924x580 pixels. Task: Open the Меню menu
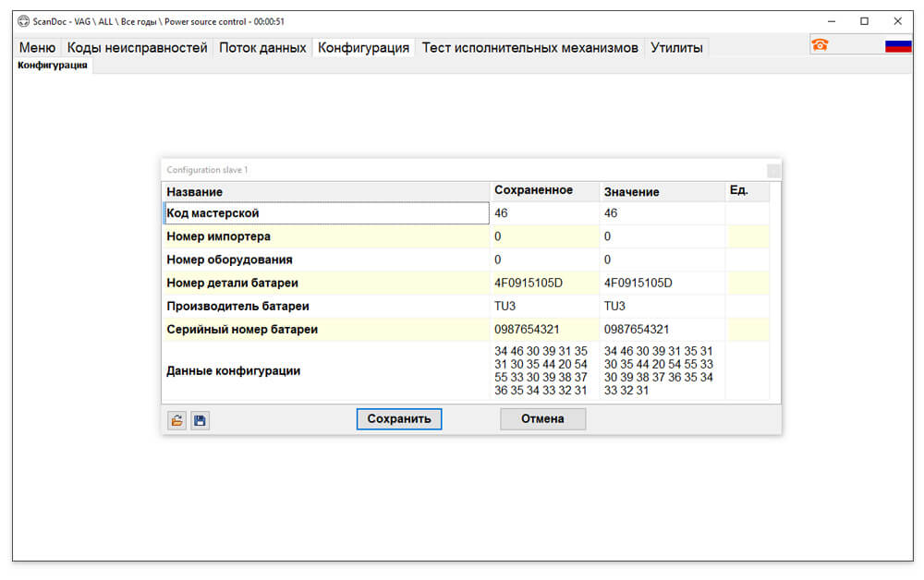coord(37,48)
